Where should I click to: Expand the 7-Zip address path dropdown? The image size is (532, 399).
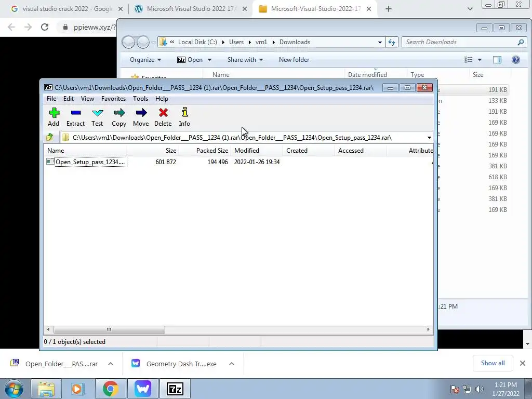click(429, 137)
